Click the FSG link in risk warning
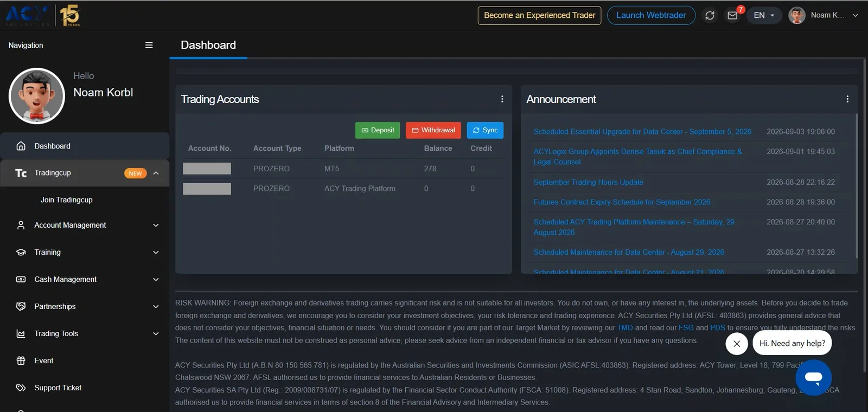Viewport: 868px width, 412px height. [x=686, y=327]
